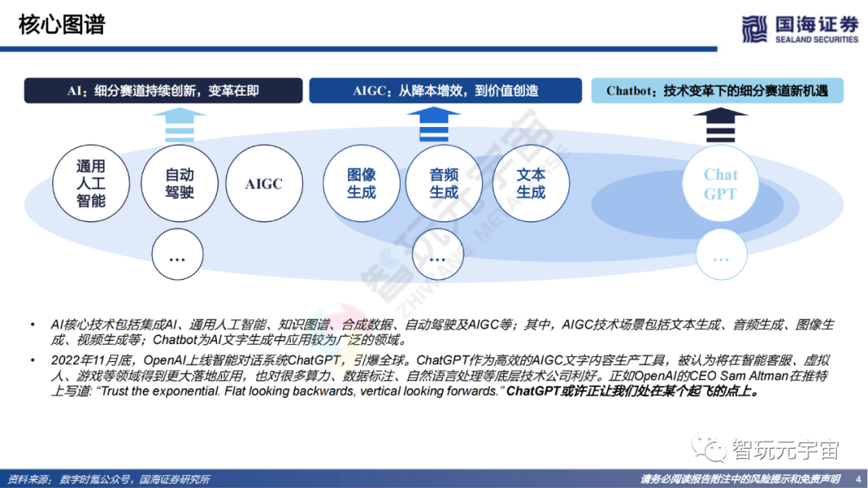
Task: Select the Chat GPT circle
Action: point(720,183)
